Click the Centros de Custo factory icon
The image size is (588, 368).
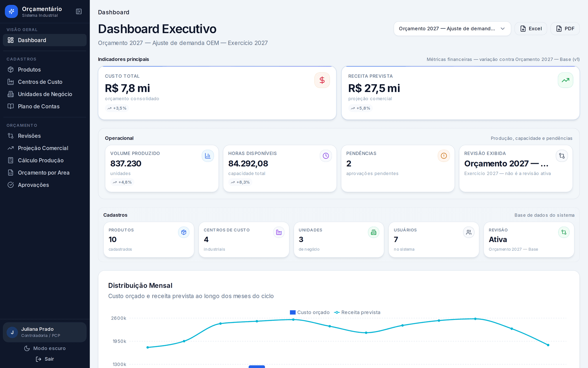(x=11, y=82)
